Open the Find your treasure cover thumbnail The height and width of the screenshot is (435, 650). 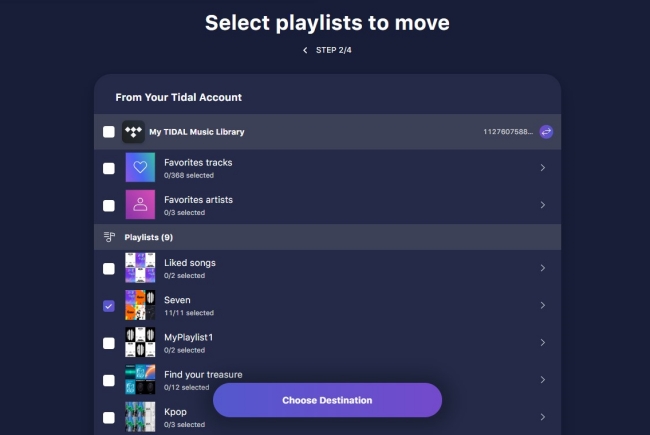[140, 379]
